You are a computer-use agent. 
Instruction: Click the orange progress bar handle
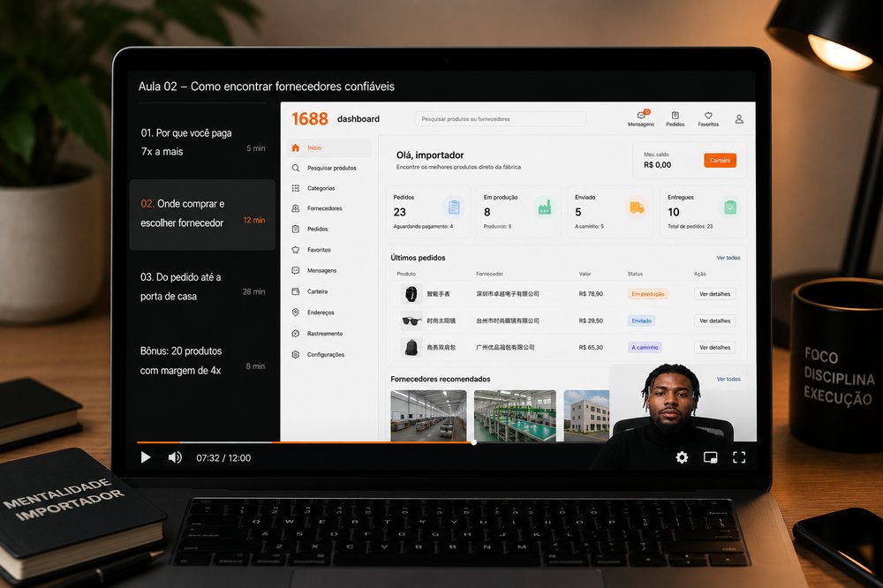[x=474, y=442]
